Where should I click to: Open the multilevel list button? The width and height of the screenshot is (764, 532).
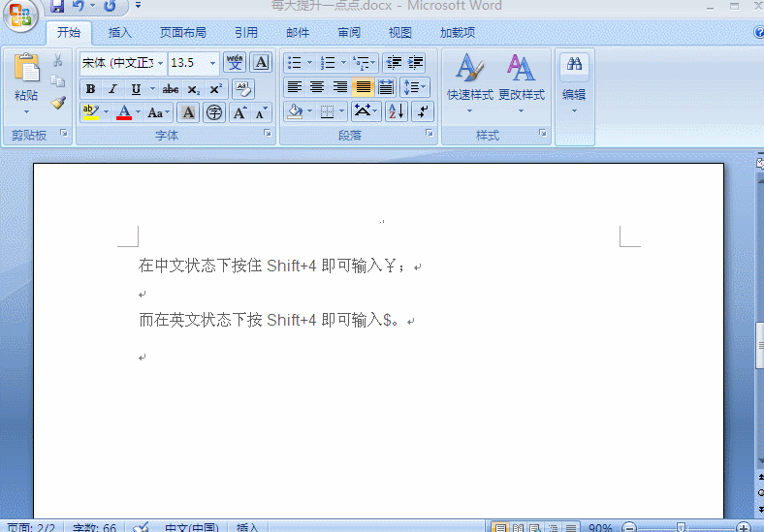pos(364,63)
